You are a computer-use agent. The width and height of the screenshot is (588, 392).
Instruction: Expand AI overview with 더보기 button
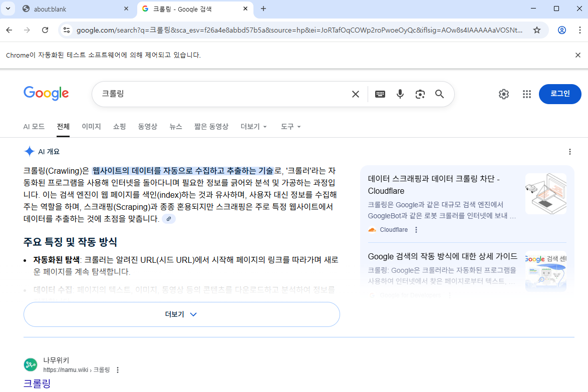[181, 314]
